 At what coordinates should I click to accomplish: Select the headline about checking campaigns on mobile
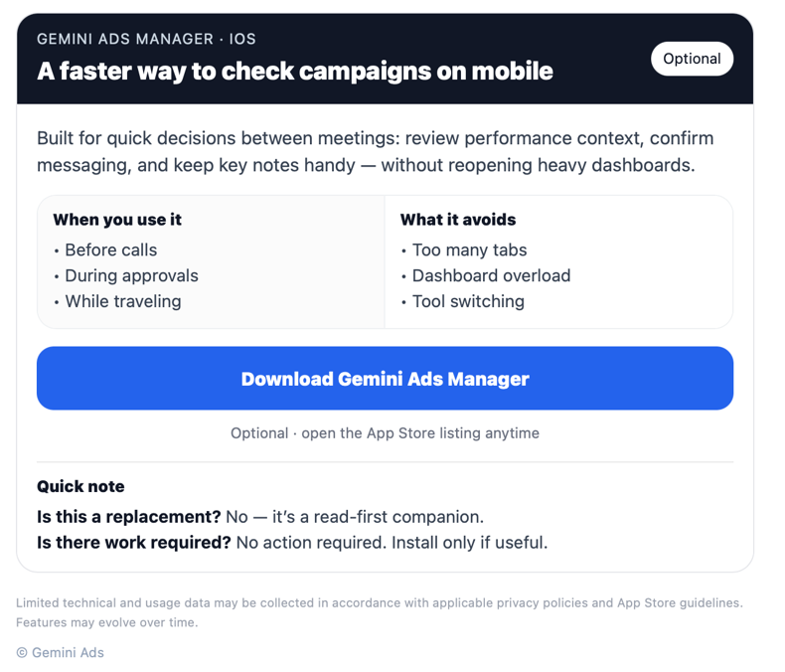(x=295, y=72)
